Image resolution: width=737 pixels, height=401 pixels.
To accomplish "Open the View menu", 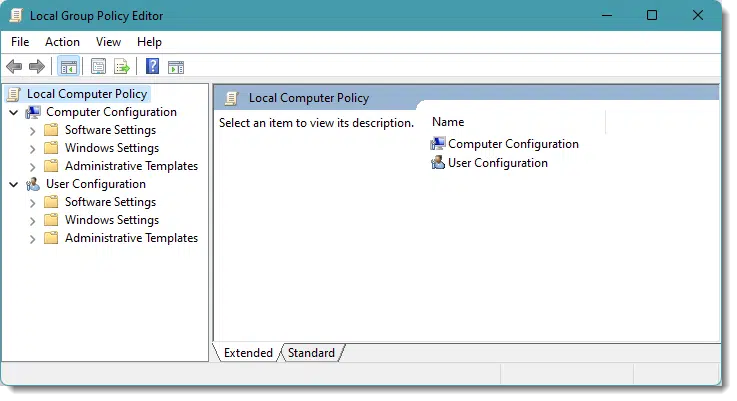I will click(x=108, y=42).
